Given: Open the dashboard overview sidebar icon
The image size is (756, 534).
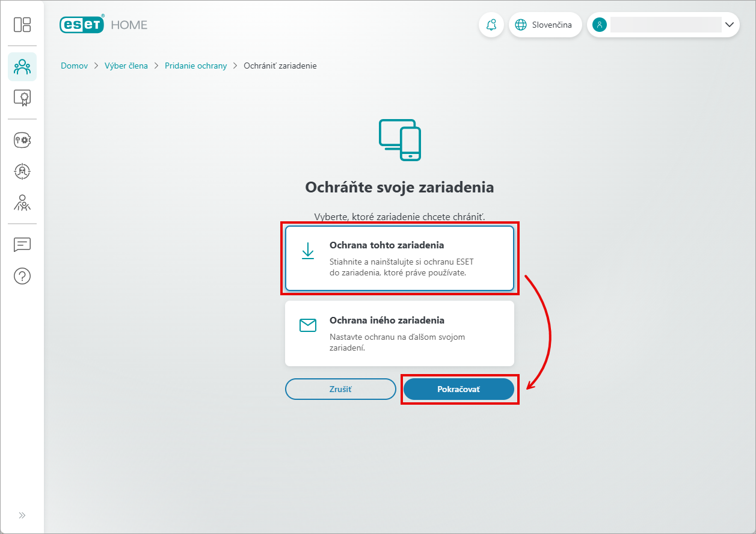Looking at the screenshot, I should [x=22, y=25].
